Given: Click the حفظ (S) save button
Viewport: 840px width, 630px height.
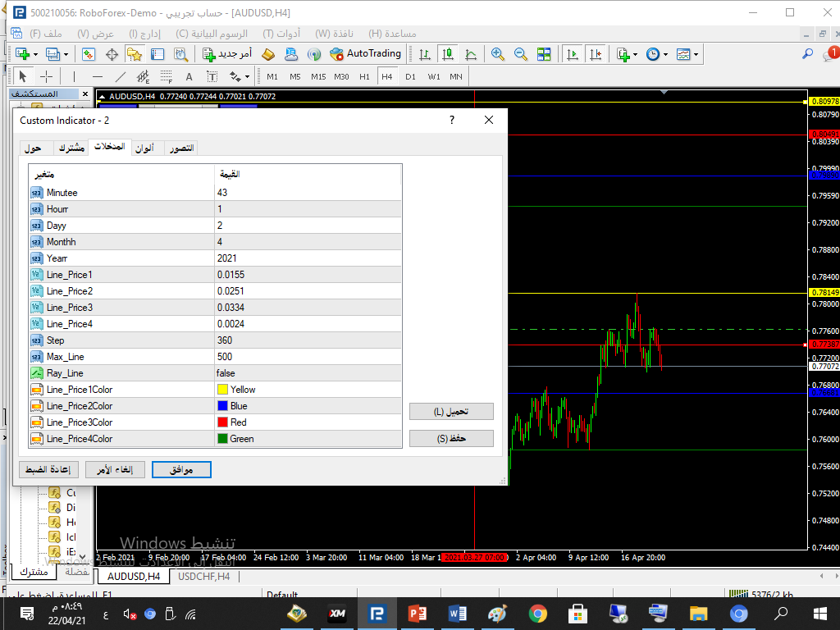Looking at the screenshot, I should [451, 438].
